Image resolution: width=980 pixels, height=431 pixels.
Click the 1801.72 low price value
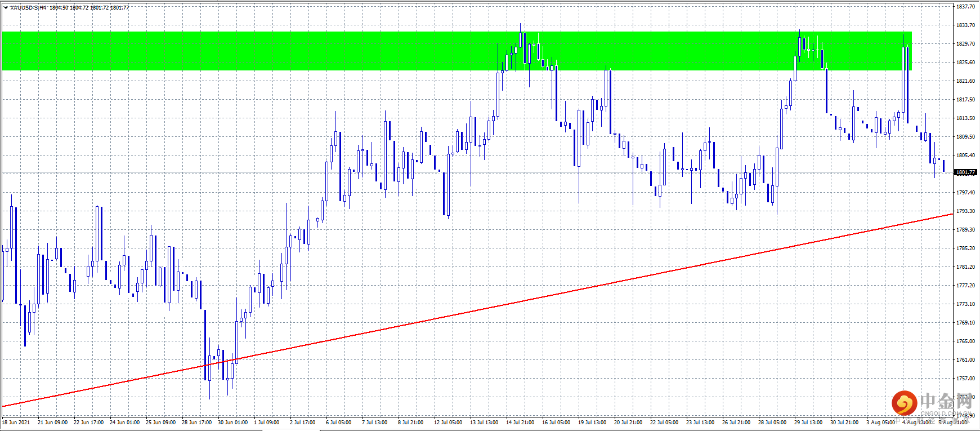coord(99,8)
